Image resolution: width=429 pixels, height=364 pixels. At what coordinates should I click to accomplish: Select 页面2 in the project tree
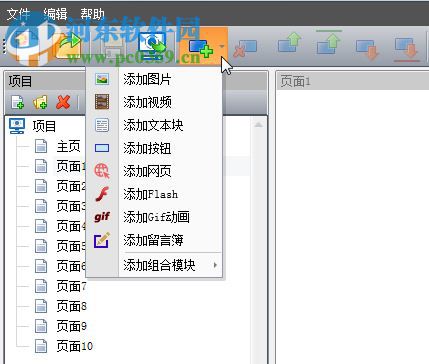coord(71,186)
